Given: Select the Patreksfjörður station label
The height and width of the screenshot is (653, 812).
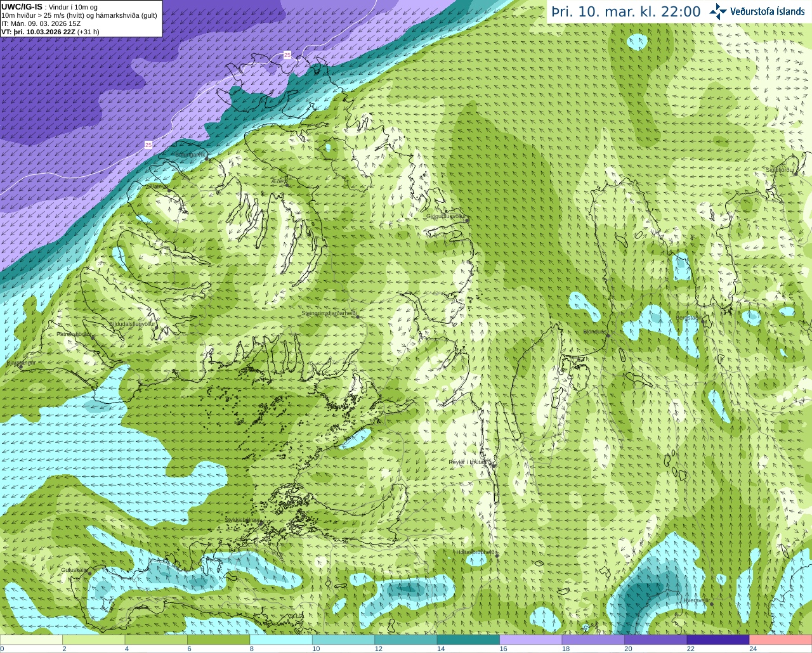Looking at the screenshot, I should tap(74, 333).
